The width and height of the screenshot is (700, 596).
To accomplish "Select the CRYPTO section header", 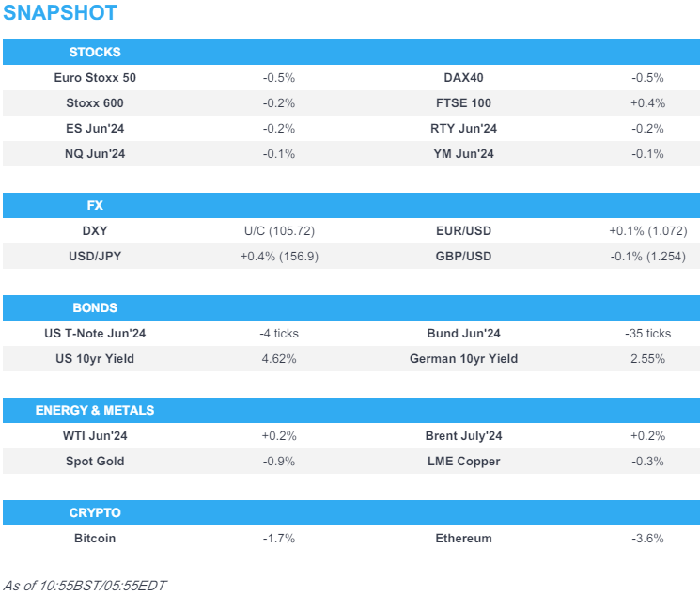I will pos(95,513).
